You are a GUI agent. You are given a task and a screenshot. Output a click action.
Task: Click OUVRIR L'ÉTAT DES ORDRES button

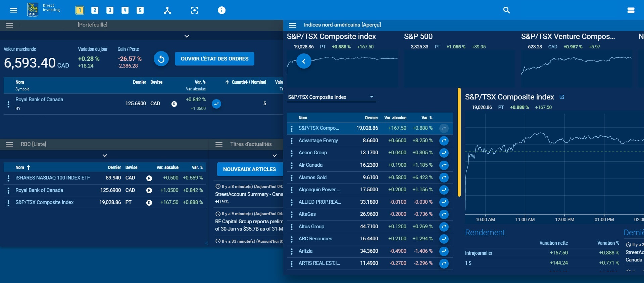coord(214,59)
